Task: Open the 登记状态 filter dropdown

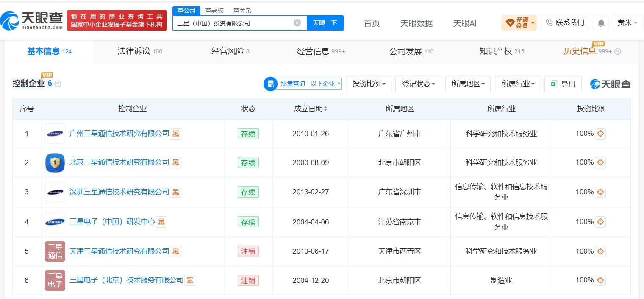Action: point(418,84)
